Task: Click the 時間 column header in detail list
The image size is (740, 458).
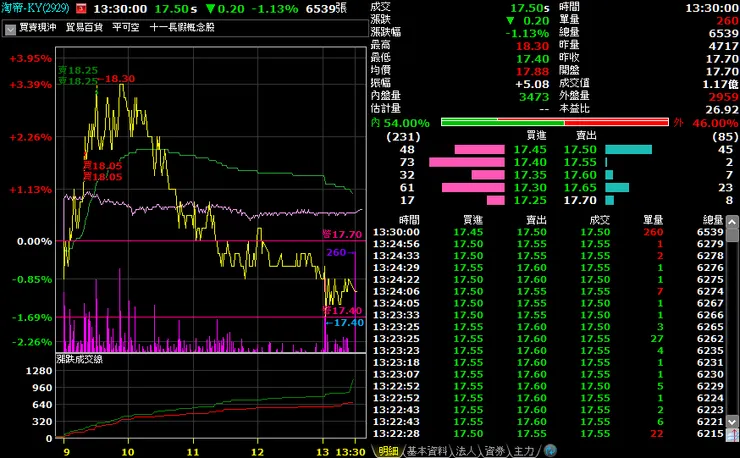Action: pyautogui.click(x=409, y=220)
